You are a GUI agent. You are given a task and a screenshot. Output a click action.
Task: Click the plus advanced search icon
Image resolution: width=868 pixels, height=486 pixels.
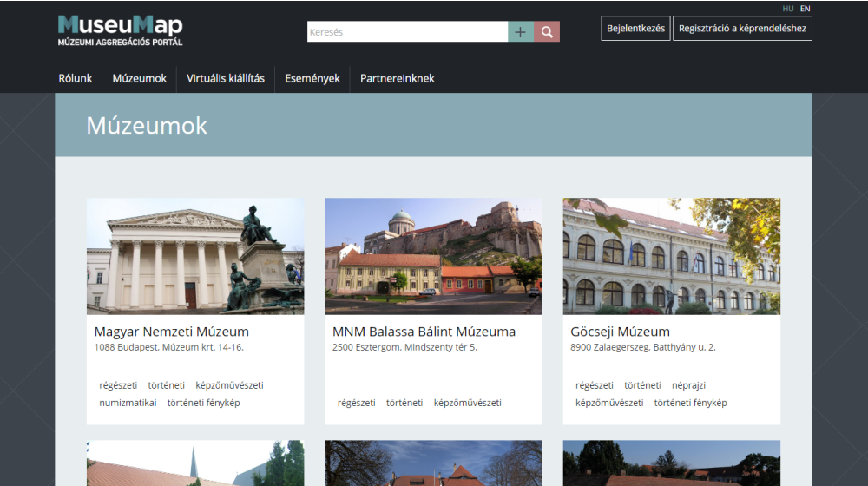(520, 31)
